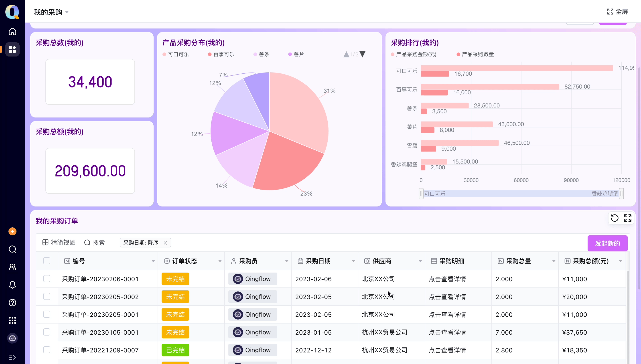Toggle 百事可乐 legend in pie chart
This screenshot has height=364, width=641.
(221, 54)
